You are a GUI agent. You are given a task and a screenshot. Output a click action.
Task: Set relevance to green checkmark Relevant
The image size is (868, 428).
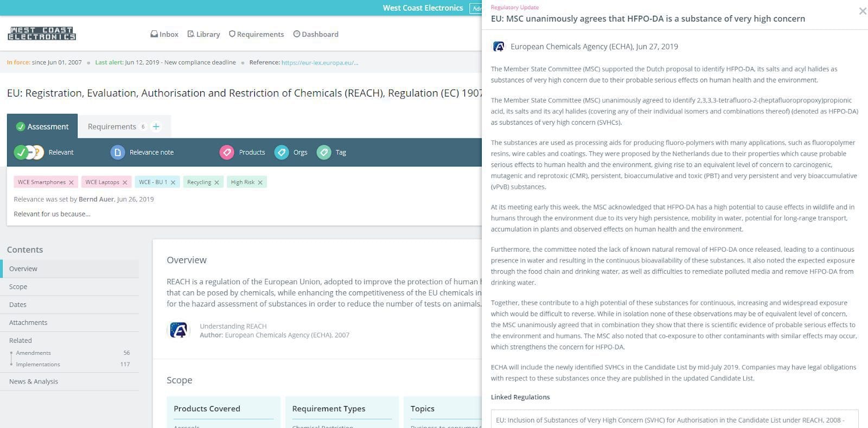(21, 152)
